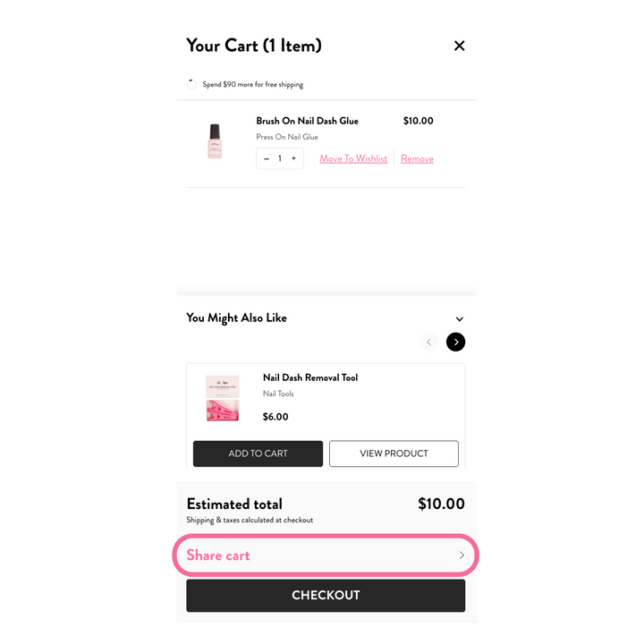Screen dimensions: 644x644
Task: Proceed with the CHECKOUT button
Action: coord(326,596)
